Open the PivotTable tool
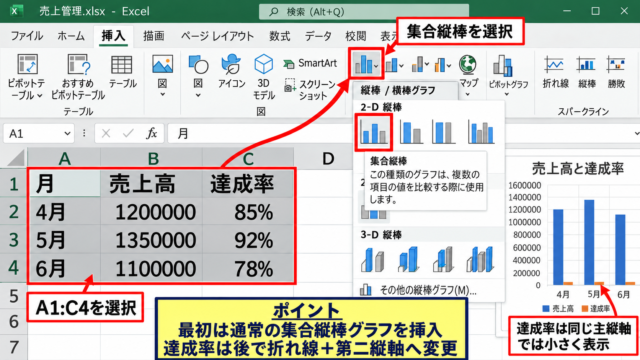The width and height of the screenshot is (640, 360). click(27, 77)
